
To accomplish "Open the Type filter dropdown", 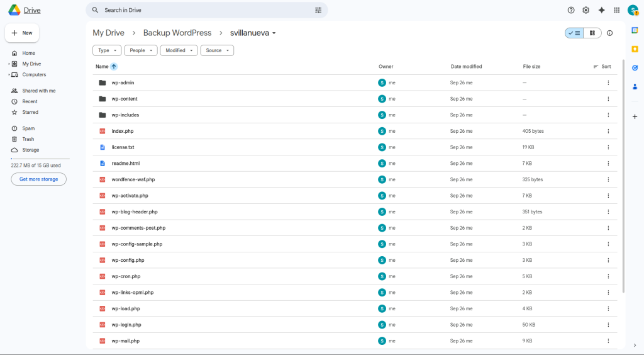I will (107, 50).
